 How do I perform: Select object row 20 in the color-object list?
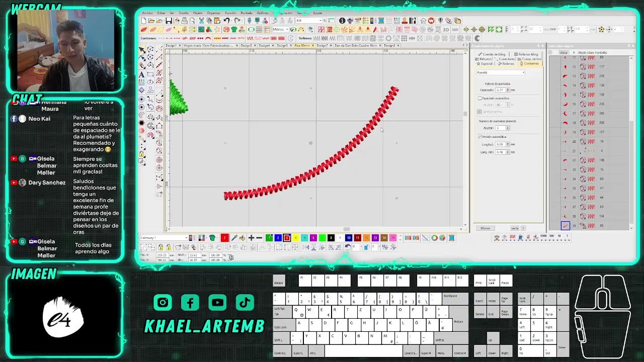click(x=590, y=141)
